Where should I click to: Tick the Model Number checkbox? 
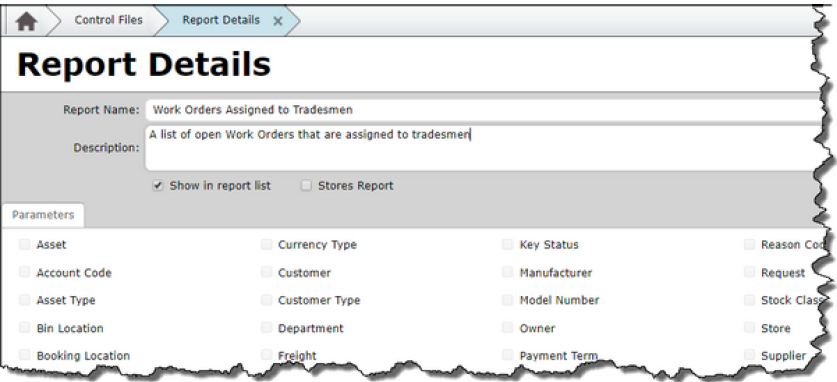508,300
